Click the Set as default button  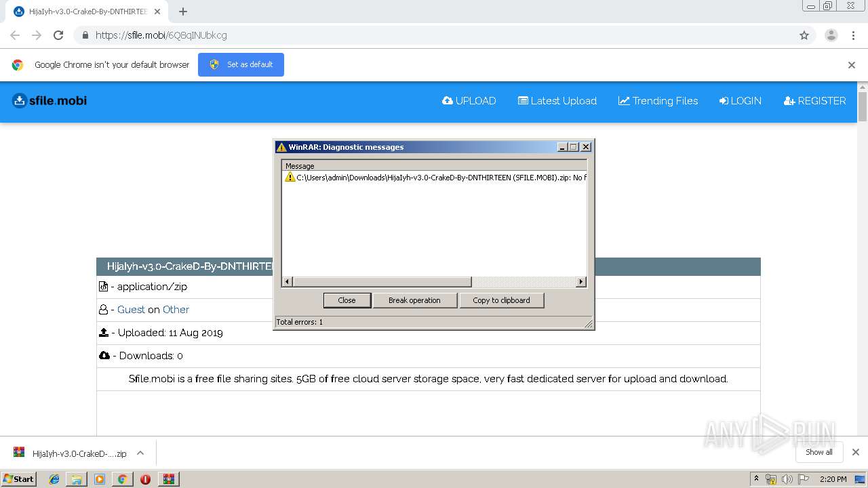(x=241, y=64)
